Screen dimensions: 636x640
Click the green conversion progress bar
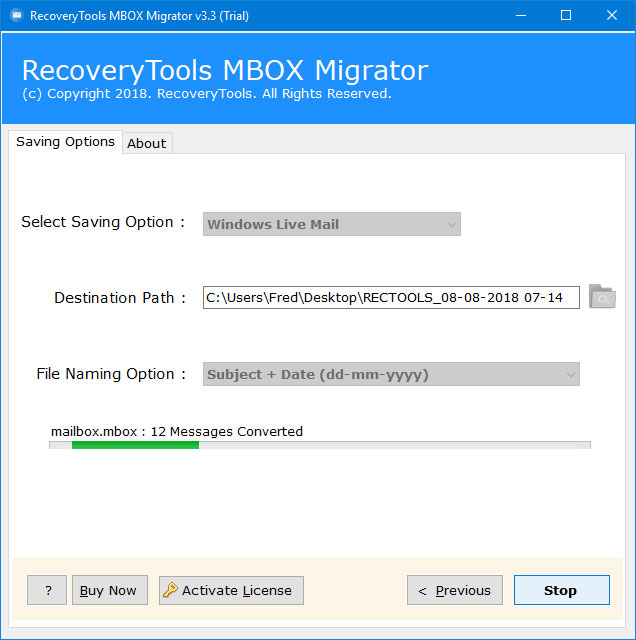(320, 445)
